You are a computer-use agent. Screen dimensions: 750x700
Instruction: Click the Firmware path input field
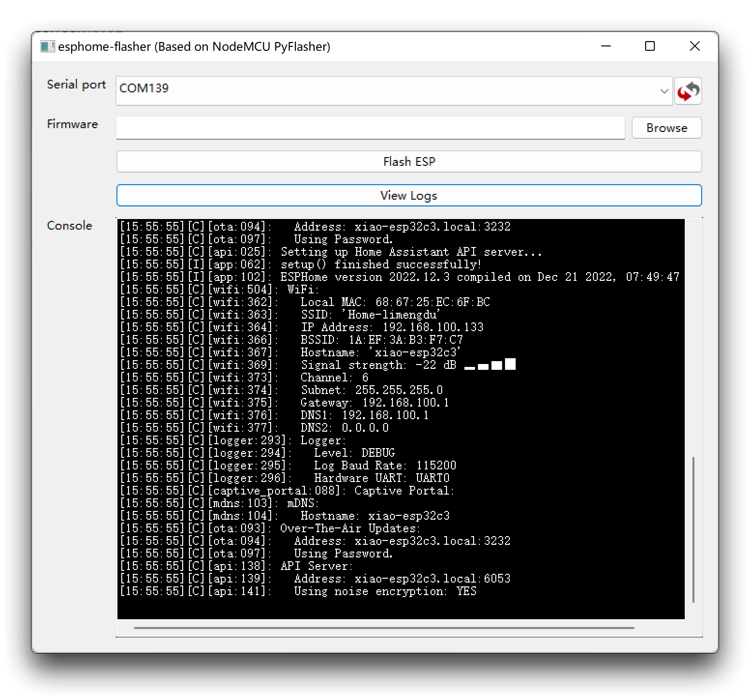(x=370, y=128)
